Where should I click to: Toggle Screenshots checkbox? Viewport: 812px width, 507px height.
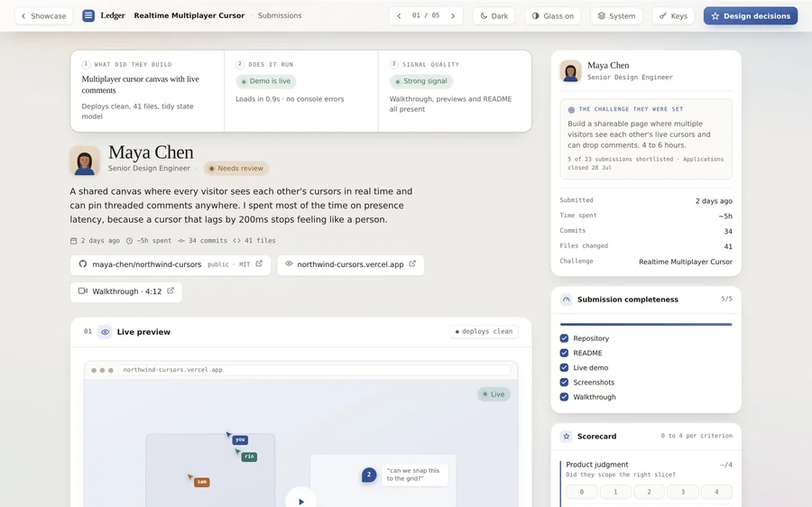(565, 383)
